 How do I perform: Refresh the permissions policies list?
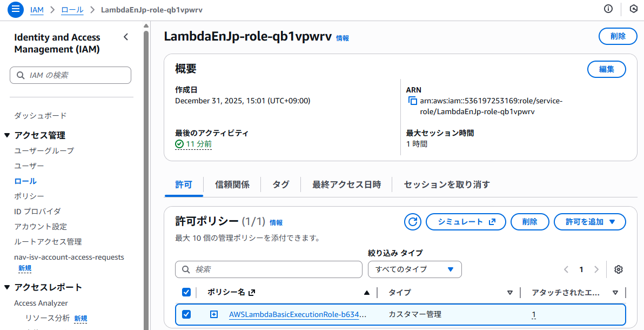click(412, 222)
